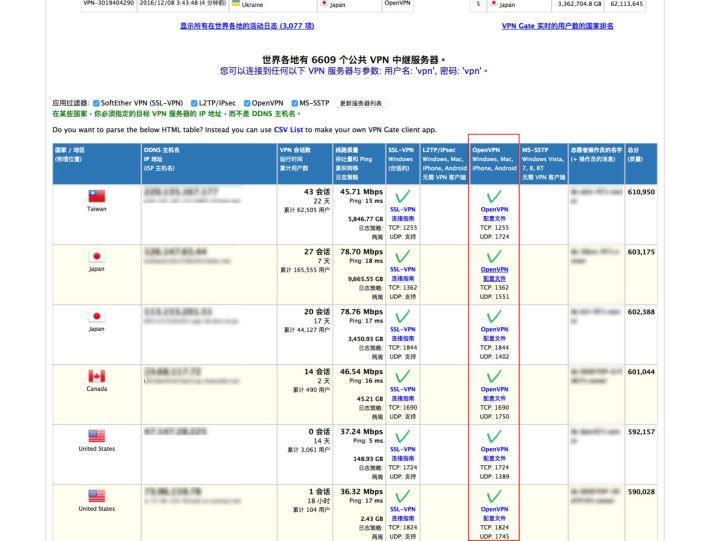Click the 45.71 Mbps speed value
The image size is (710, 541).
click(x=361, y=192)
